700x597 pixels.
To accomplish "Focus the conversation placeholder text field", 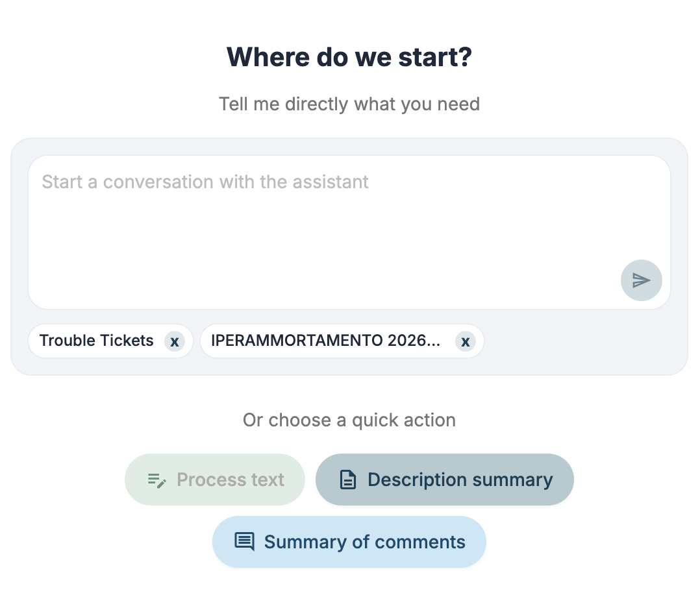I will (349, 232).
